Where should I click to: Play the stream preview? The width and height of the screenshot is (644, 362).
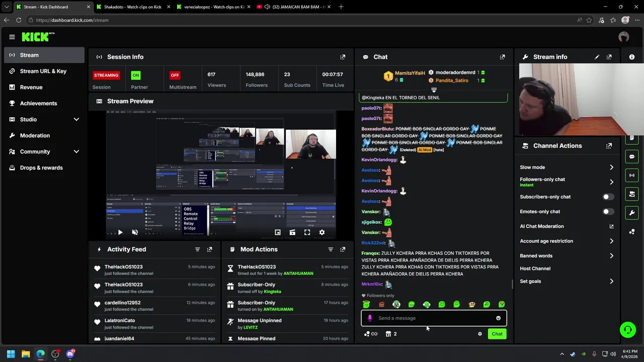click(x=120, y=232)
